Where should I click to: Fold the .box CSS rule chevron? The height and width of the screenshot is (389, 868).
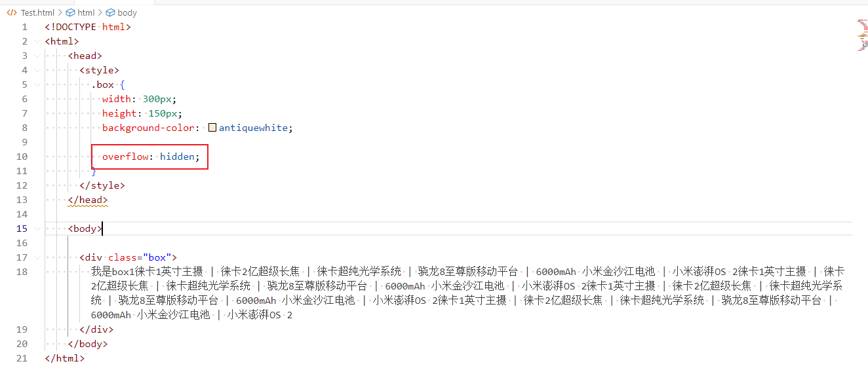pos(37,84)
